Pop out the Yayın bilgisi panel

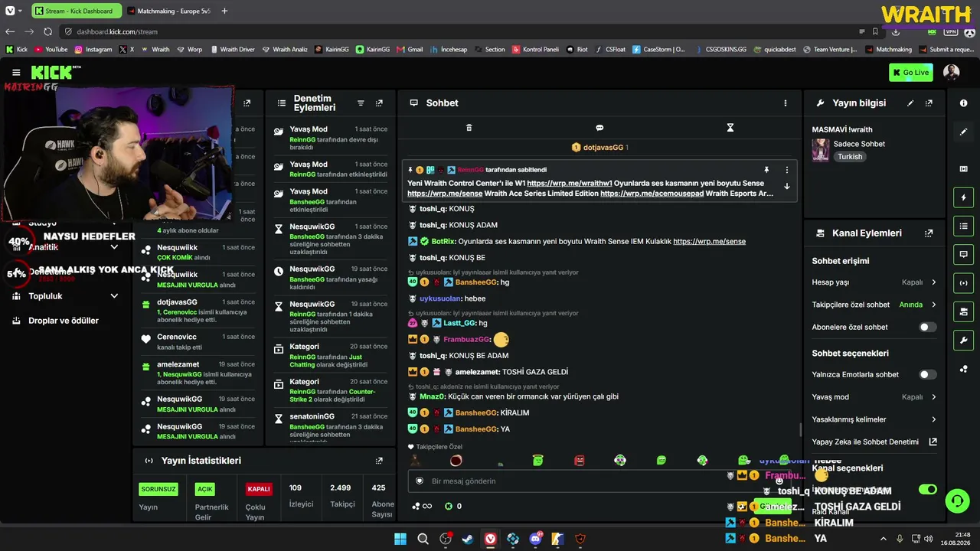point(929,103)
